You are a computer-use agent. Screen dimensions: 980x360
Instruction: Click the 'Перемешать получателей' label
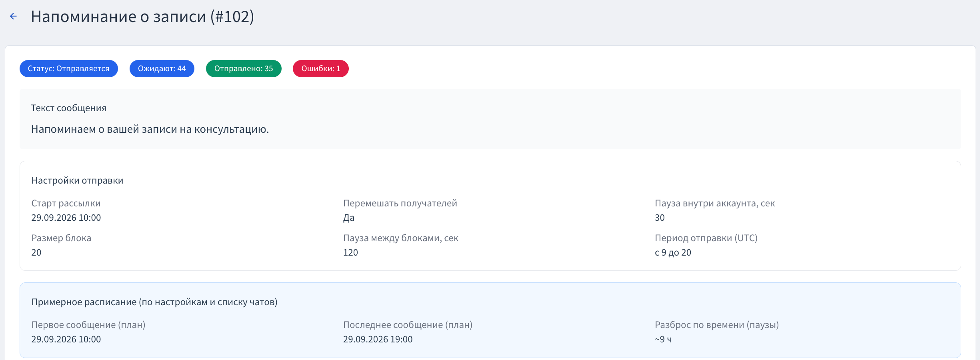(400, 203)
